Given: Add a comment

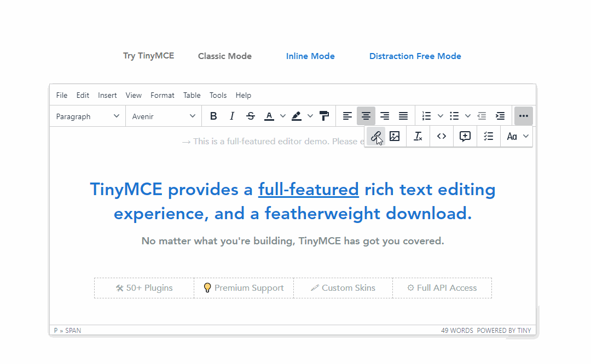Looking at the screenshot, I should point(465,136).
